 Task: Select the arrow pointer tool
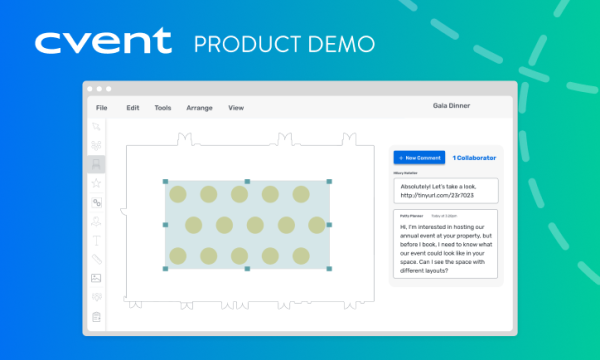(x=96, y=127)
